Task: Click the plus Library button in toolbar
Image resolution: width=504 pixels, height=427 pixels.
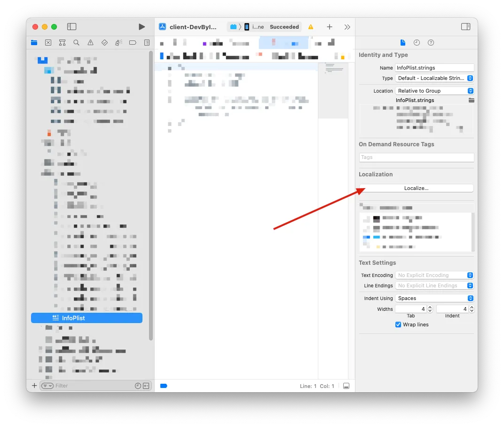Action: (330, 27)
